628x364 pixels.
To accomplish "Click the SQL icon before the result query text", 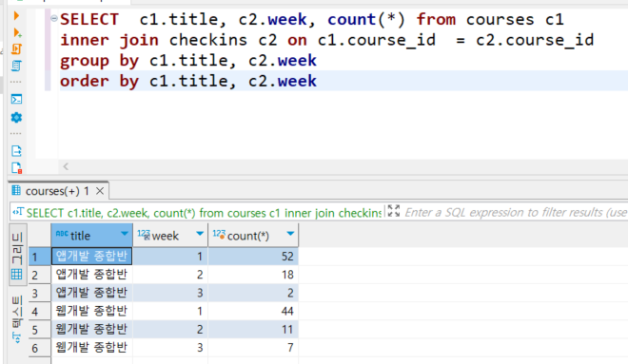I will pyautogui.click(x=18, y=212).
